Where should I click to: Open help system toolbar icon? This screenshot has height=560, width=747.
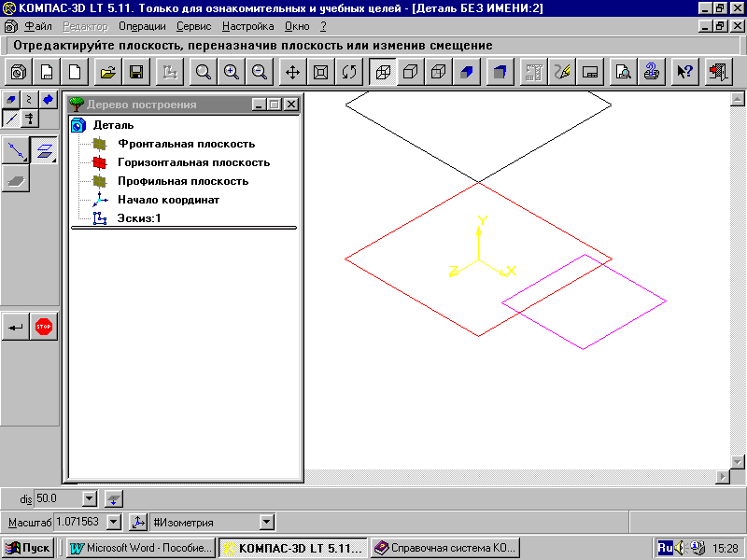click(651, 72)
